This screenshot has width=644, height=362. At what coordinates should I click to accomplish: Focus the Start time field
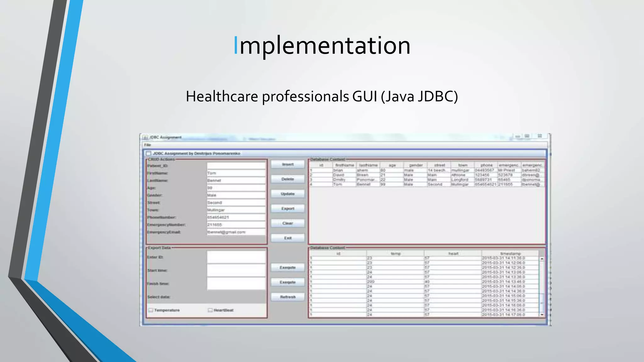click(236, 270)
